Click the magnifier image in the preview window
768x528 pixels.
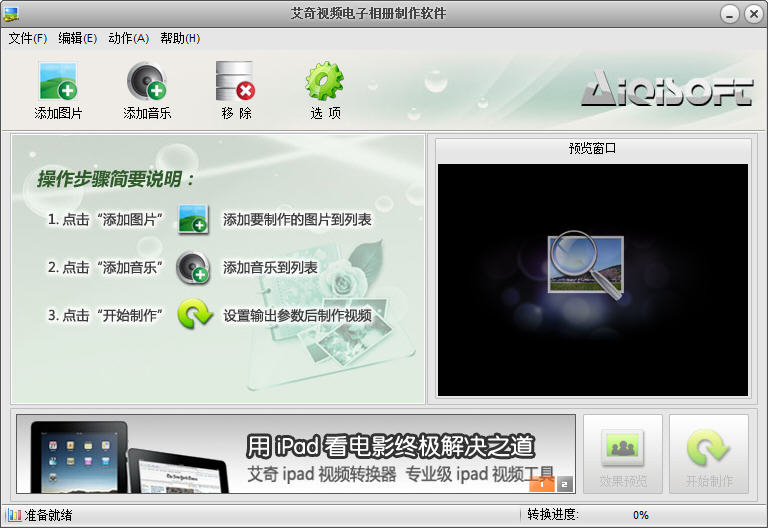click(586, 265)
